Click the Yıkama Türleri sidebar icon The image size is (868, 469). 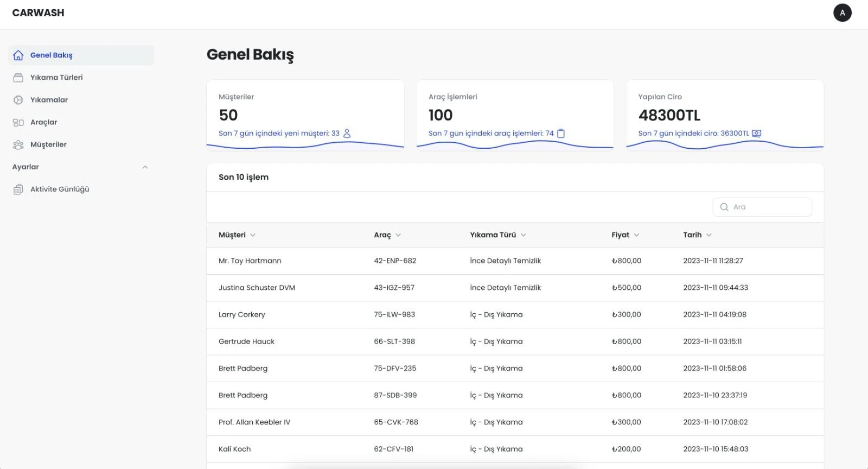[18, 78]
